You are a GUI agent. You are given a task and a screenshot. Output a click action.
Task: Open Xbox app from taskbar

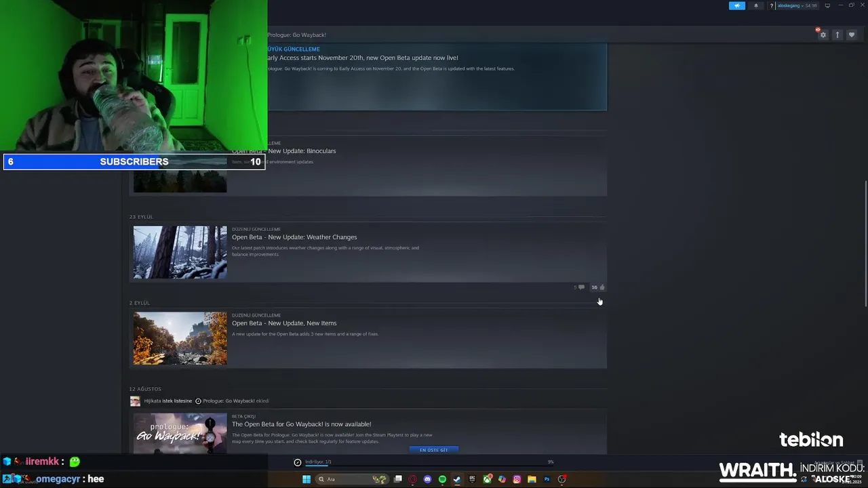tap(487, 479)
